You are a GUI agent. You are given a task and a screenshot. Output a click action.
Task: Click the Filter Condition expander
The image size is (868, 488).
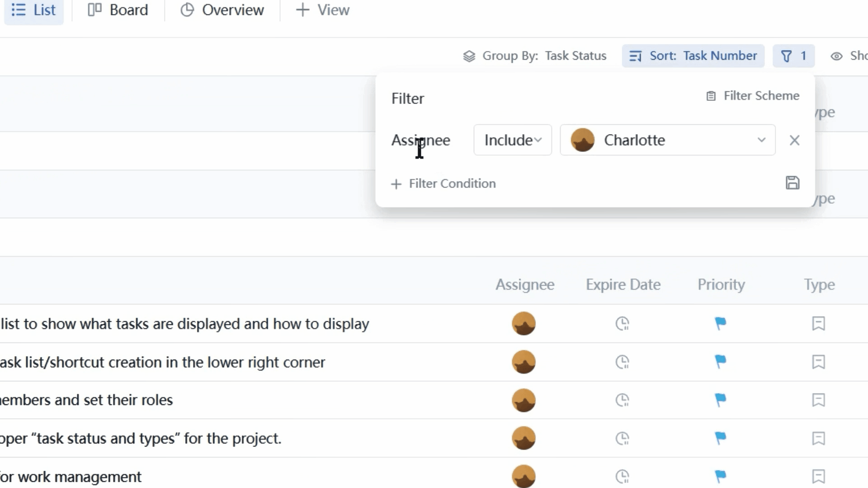[x=444, y=183]
